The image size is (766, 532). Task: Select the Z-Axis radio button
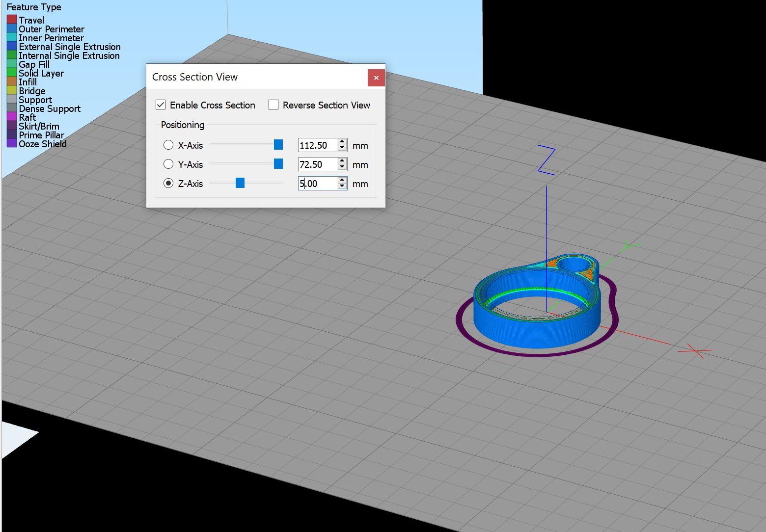click(x=168, y=183)
